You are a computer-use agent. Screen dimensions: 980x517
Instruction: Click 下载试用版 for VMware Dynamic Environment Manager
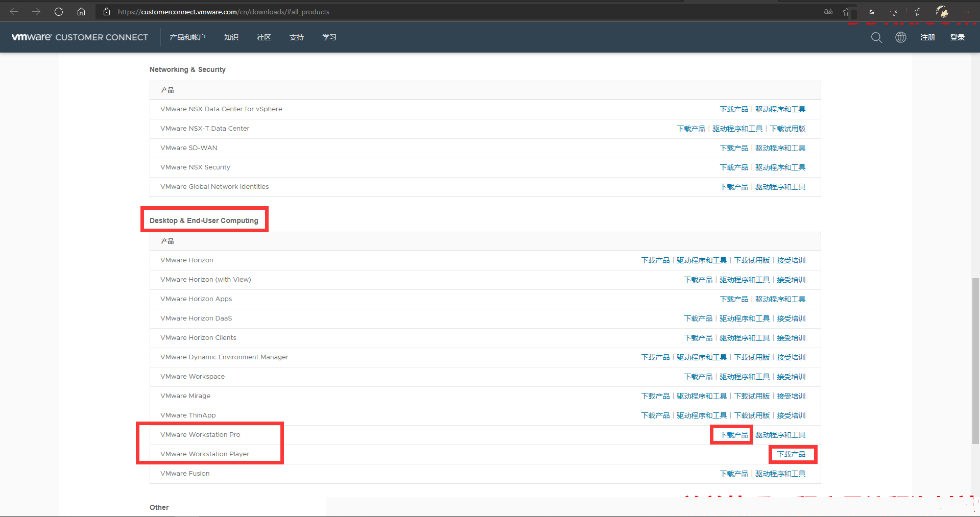752,357
